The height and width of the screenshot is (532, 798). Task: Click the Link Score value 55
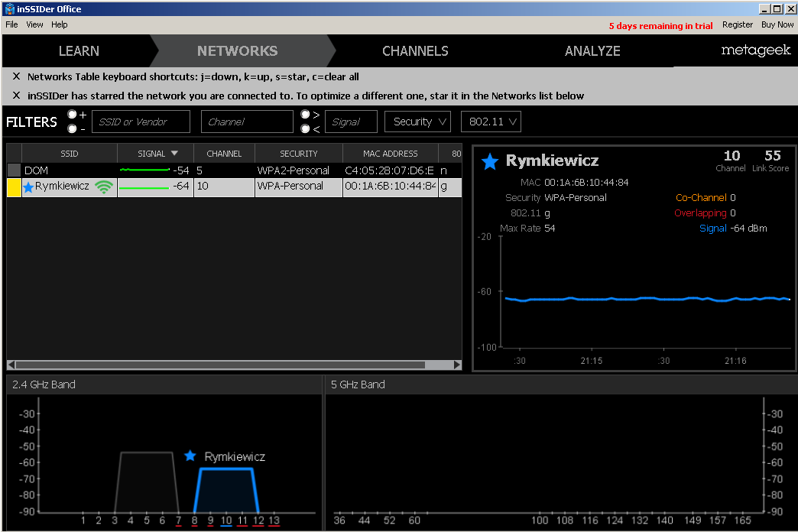coord(773,155)
